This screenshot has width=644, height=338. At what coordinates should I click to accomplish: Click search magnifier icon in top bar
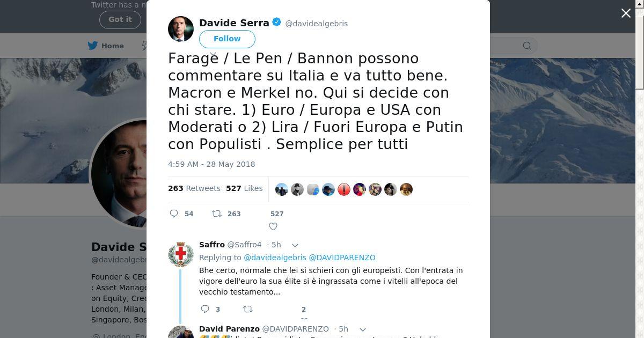(527, 46)
